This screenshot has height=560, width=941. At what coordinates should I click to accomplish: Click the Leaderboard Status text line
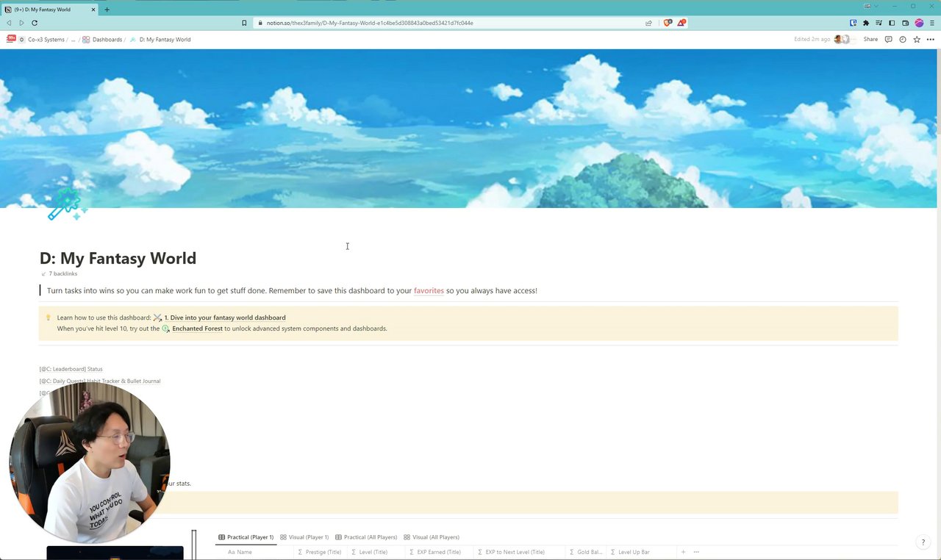(x=71, y=369)
